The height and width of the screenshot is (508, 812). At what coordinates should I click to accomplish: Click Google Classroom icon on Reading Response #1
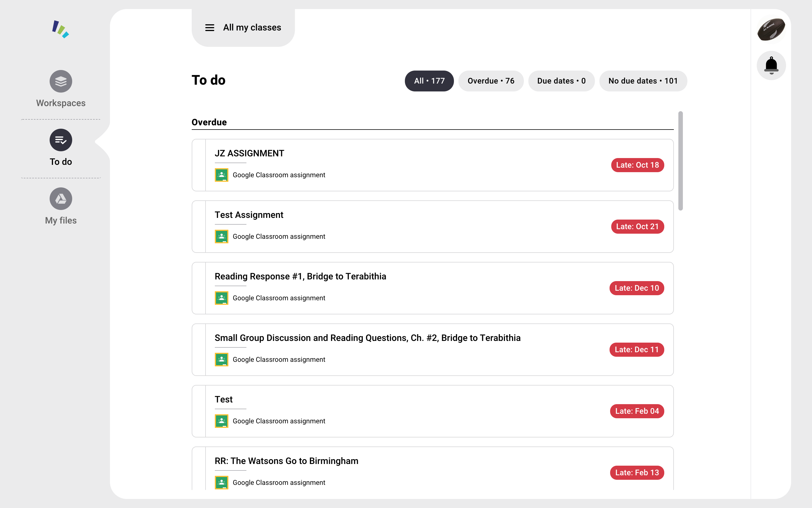click(x=221, y=298)
